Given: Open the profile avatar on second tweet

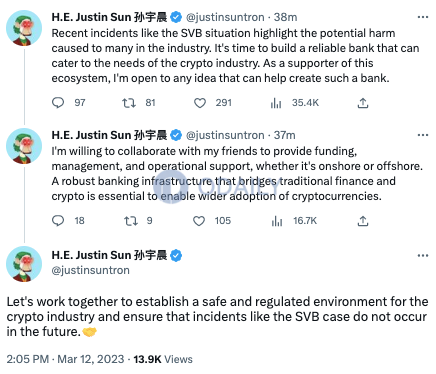Looking at the screenshot, I should coord(24,146).
